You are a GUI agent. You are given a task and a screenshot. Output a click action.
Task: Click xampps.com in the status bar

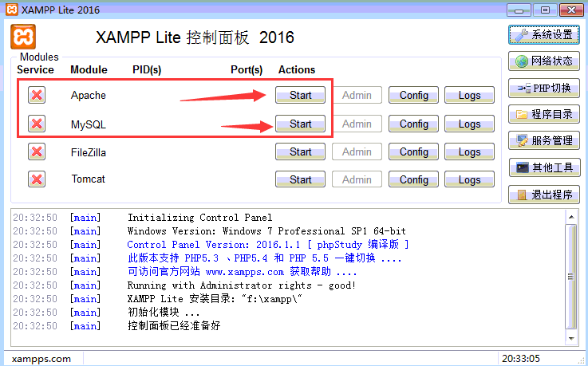tap(41, 359)
